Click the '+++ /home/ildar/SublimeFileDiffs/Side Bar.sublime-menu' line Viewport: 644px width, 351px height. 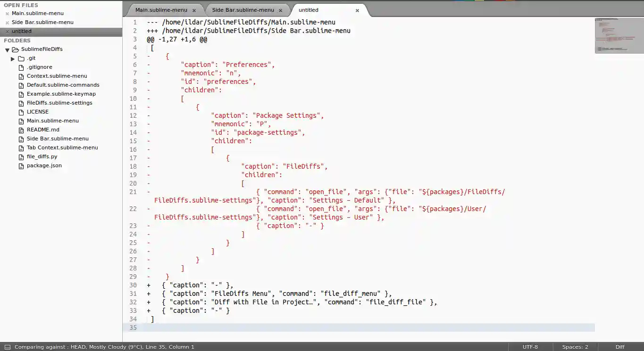(x=249, y=31)
